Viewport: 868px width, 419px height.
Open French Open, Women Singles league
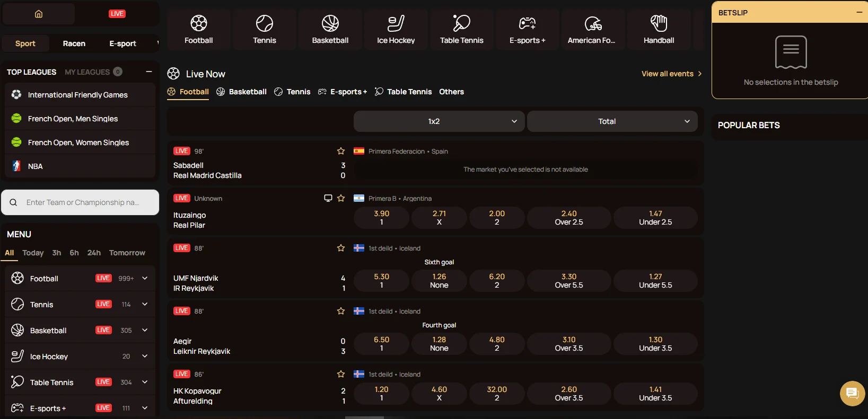[x=80, y=142]
